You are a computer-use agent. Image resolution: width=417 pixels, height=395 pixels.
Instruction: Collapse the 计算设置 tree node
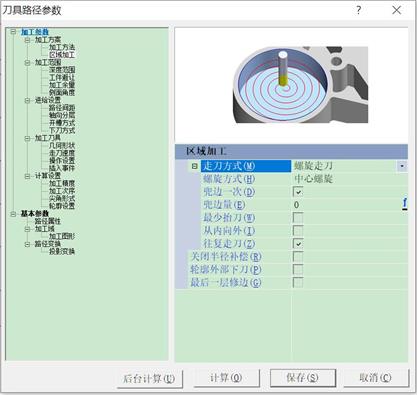tap(27, 176)
